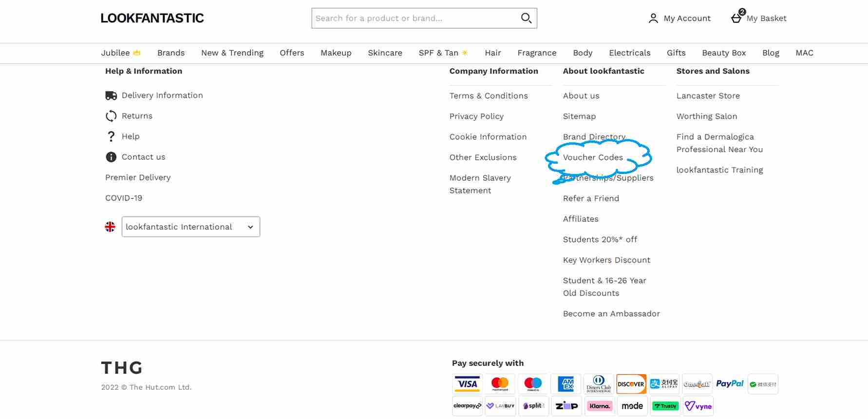Click the Maestro payment icon
This screenshot has width=868, height=419.
tap(533, 384)
